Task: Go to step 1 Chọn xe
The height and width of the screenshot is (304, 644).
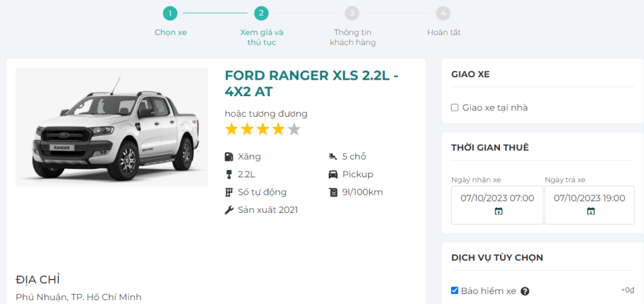Action: pos(170,13)
